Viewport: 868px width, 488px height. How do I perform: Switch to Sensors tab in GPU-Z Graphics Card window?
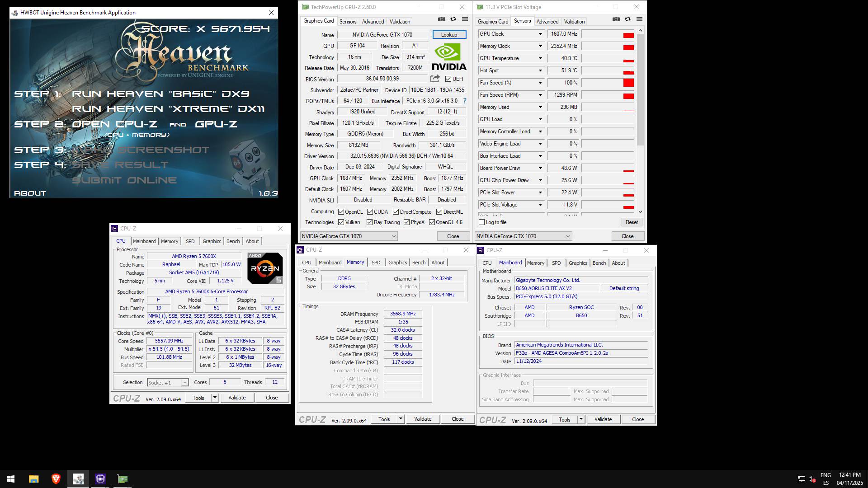click(348, 21)
